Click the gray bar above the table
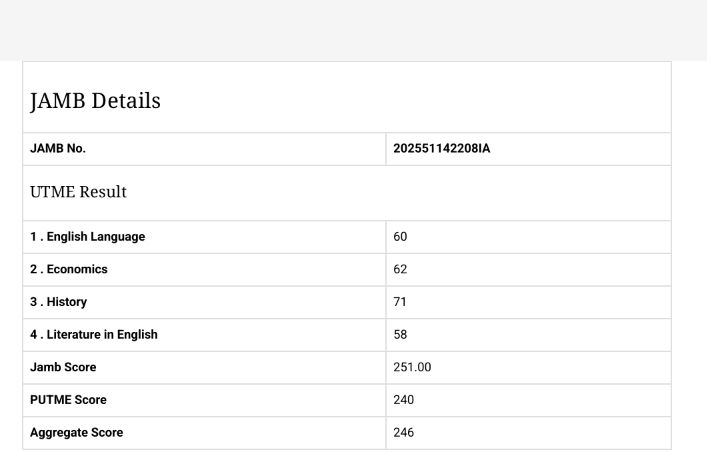 [353, 30]
